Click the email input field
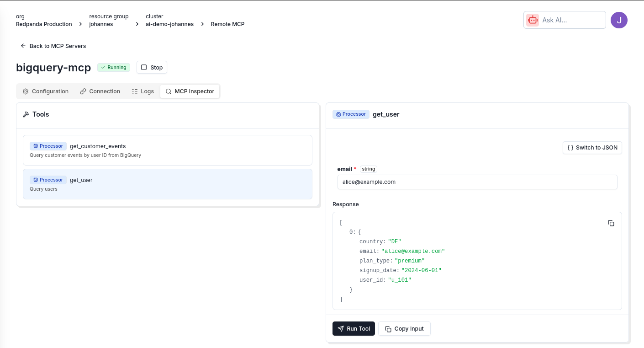The height and width of the screenshot is (348, 644). pos(477,182)
